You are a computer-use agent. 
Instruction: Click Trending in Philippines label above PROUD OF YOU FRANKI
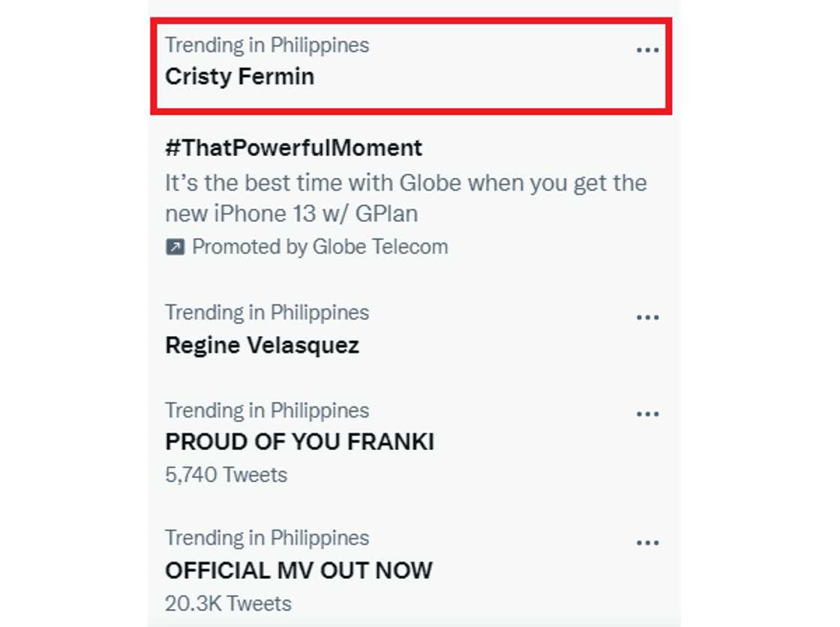[267, 410]
